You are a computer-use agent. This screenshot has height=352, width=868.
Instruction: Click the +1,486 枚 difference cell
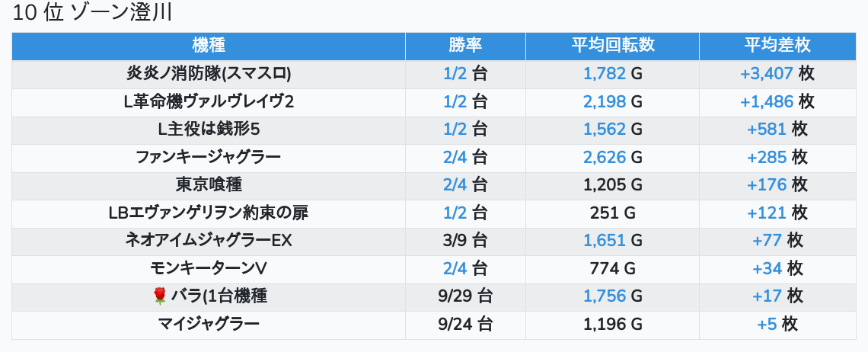tap(777, 102)
